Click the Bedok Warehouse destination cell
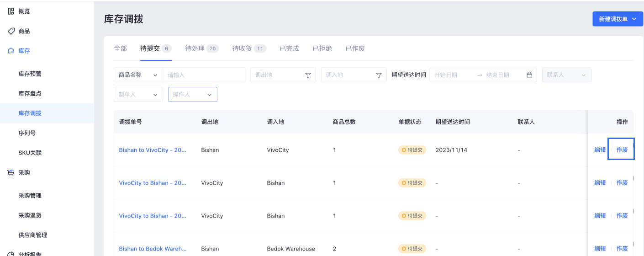The image size is (644, 256). coord(291,249)
